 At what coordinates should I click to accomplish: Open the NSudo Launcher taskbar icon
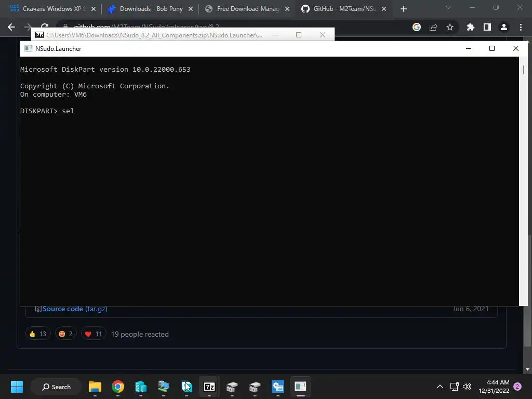300,387
